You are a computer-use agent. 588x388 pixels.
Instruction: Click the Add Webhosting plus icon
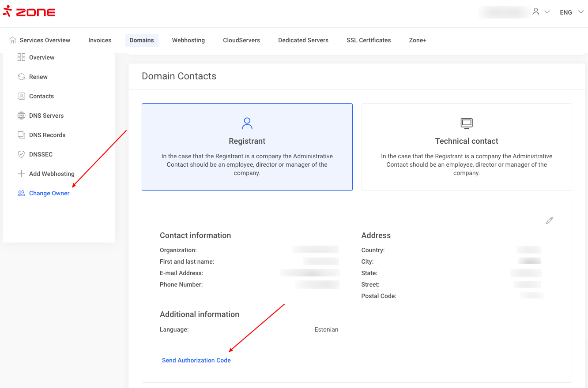point(21,174)
